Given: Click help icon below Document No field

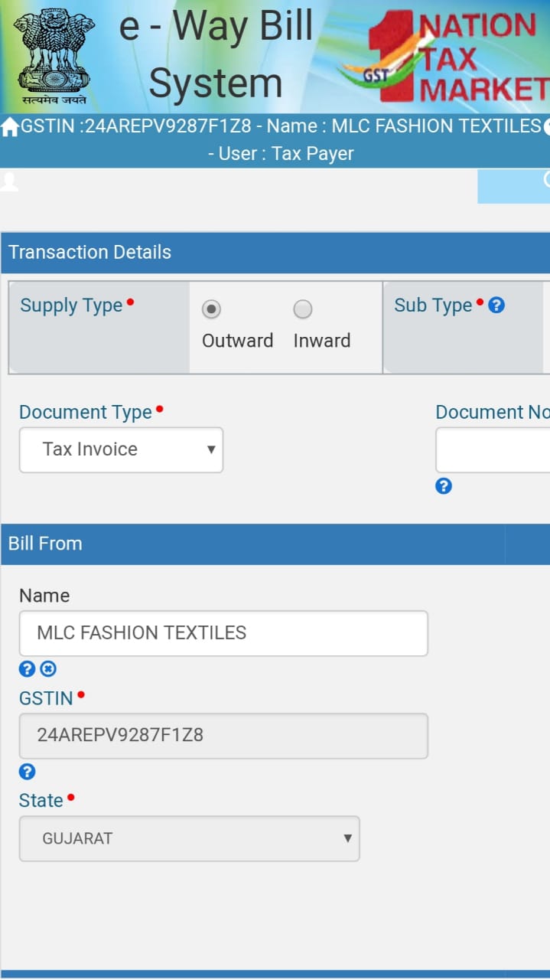Looking at the screenshot, I should tap(444, 486).
